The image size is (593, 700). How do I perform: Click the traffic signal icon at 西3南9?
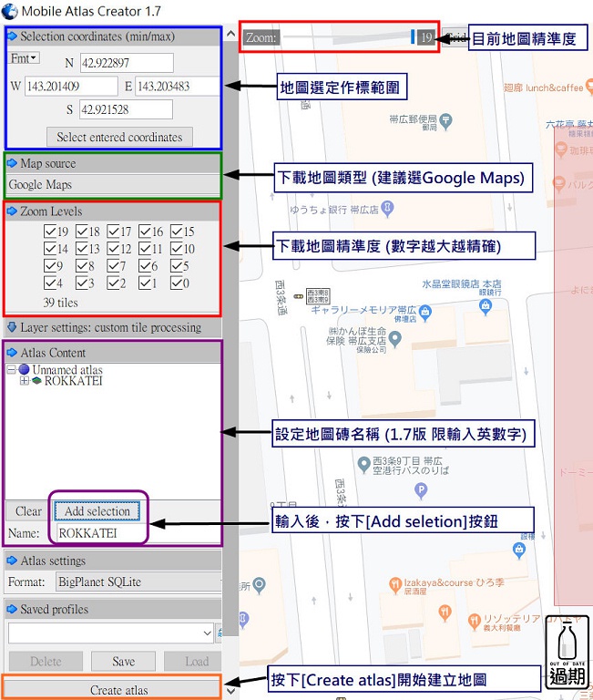pyautogui.click(x=299, y=296)
